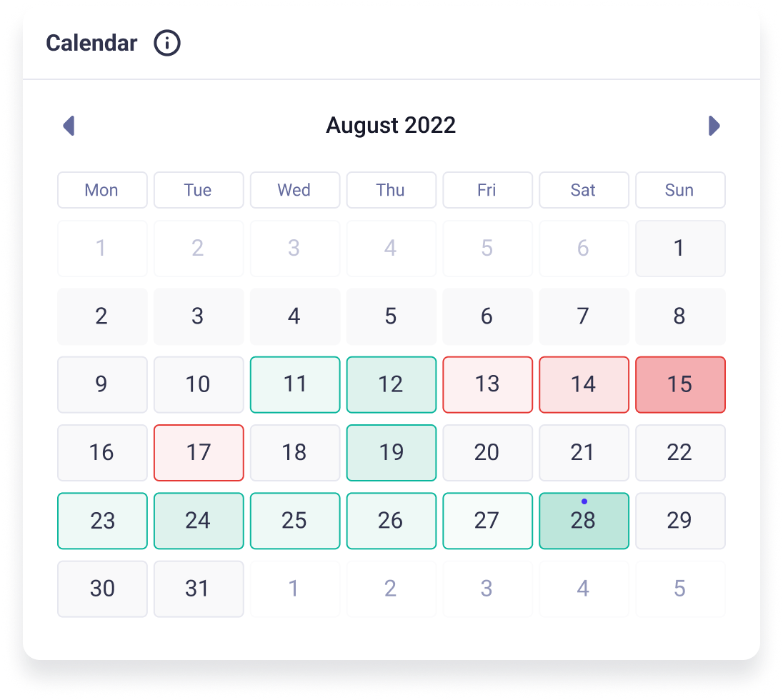
Task: Click date 19 in the calendar
Action: 391,453
